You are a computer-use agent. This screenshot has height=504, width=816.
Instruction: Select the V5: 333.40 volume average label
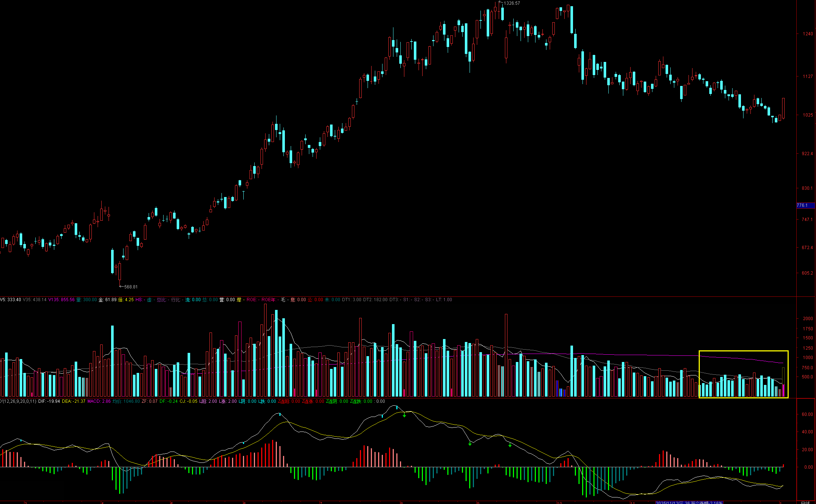11,300
